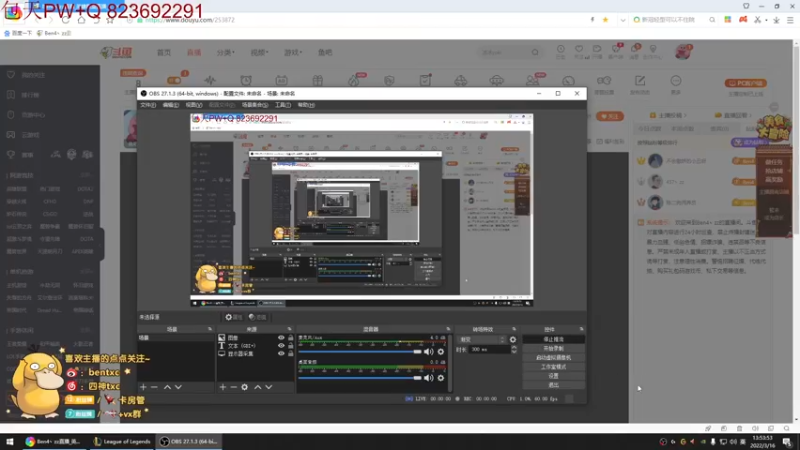
Task: Open source properties gear below the Sources list
Action: (x=245, y=387)
